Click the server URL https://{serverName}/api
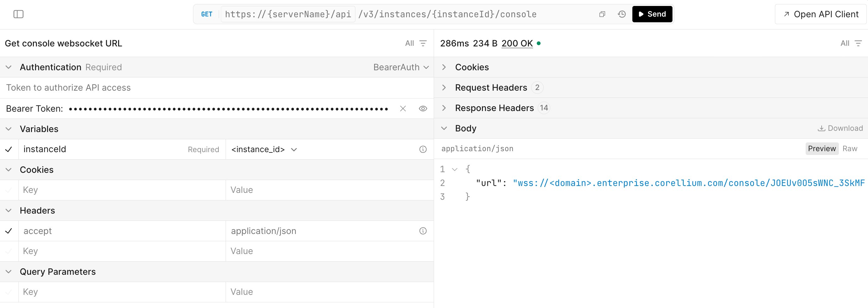The width and height of the screenshot is (868, 308). [288, 14]
